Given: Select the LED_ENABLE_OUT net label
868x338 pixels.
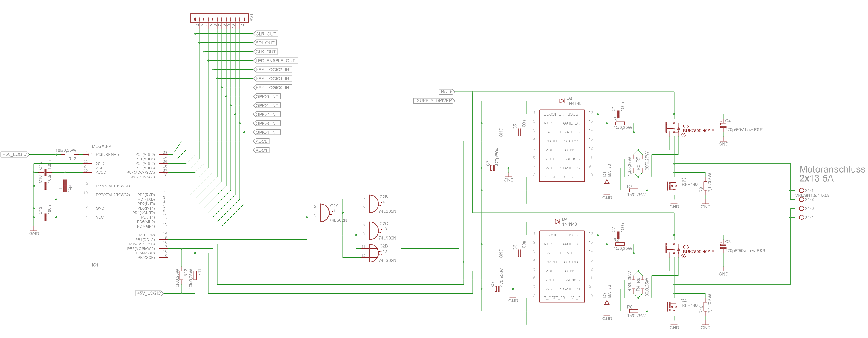Looking at the screenshot, I should pos(275,61).
